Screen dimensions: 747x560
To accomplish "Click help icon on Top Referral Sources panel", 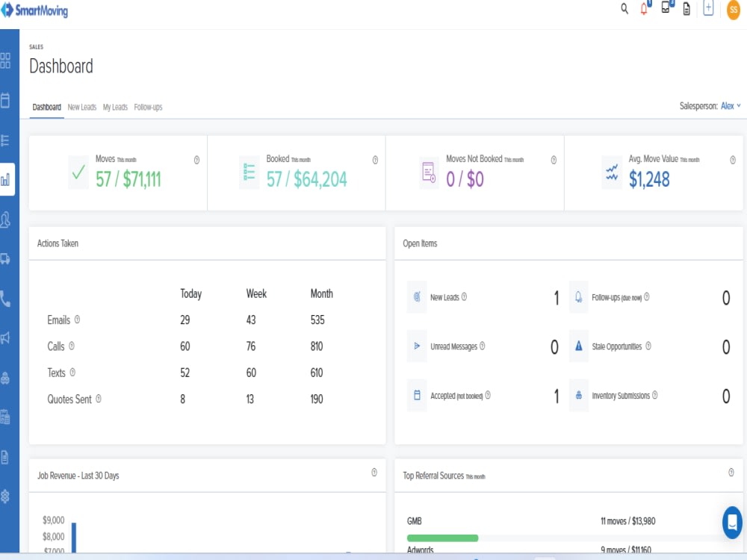I will [x=731, y=473].
